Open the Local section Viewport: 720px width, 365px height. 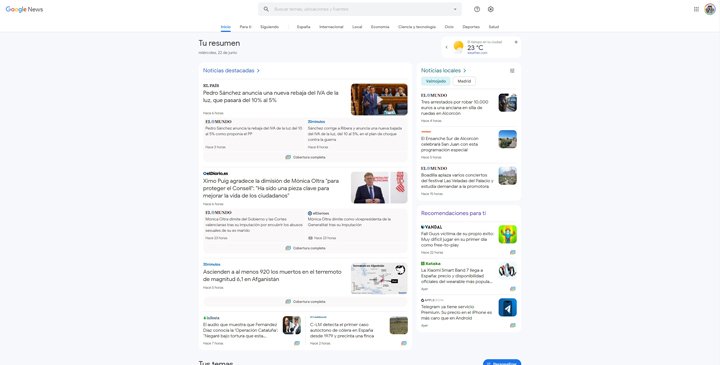357,27
